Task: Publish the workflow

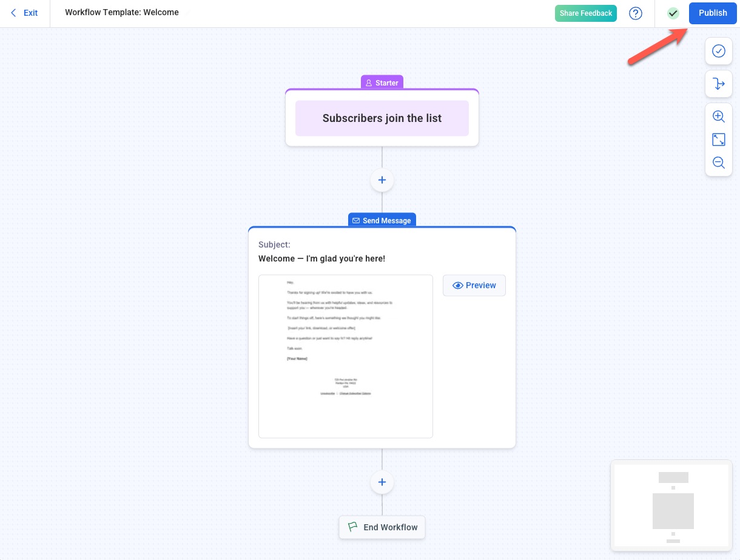Action: pyautogui.click(x=712, y=13)
